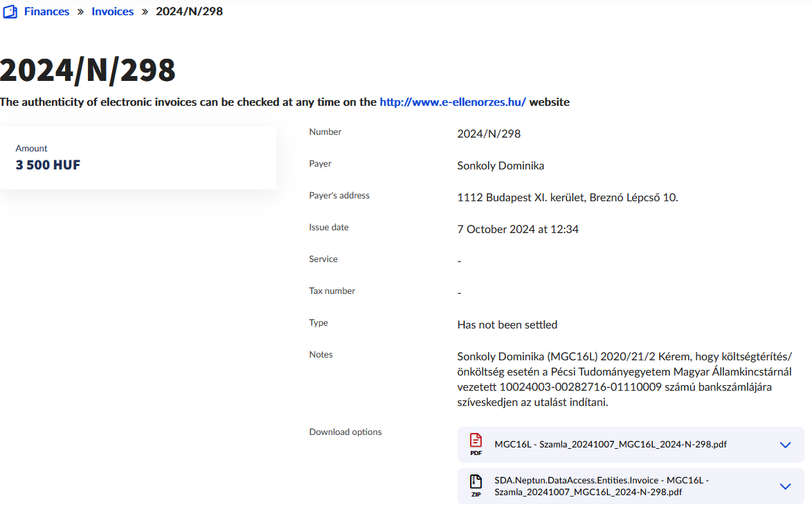Select the Amount 3 500 HUF card
Screen dimensions: 812x509
pos(137,158)
